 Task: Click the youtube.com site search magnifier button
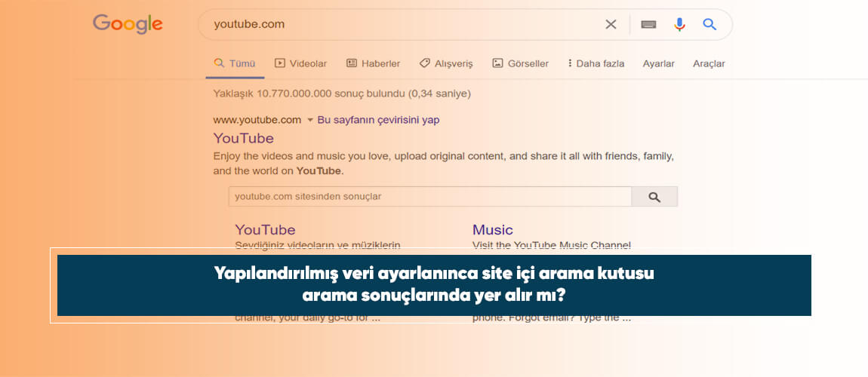654,197
